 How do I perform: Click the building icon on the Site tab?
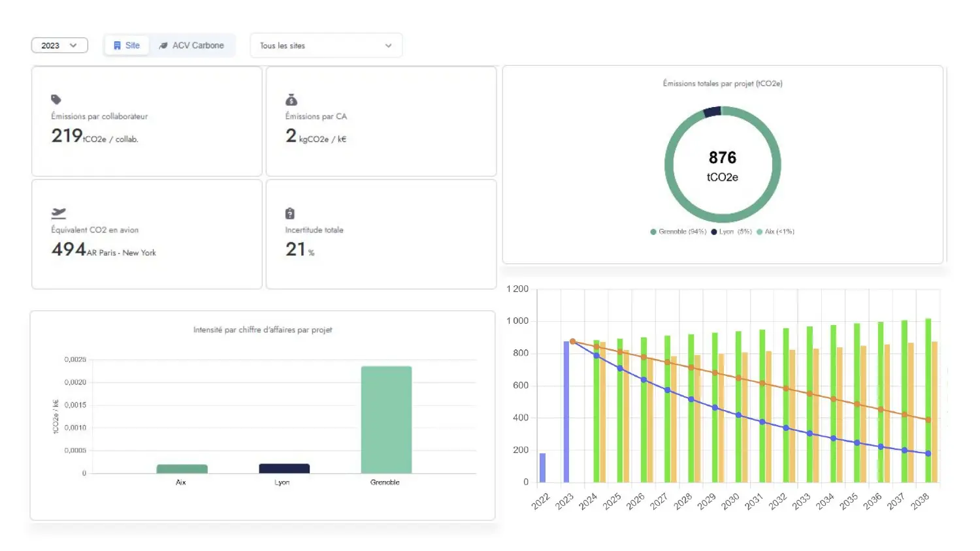coord(117,46)
